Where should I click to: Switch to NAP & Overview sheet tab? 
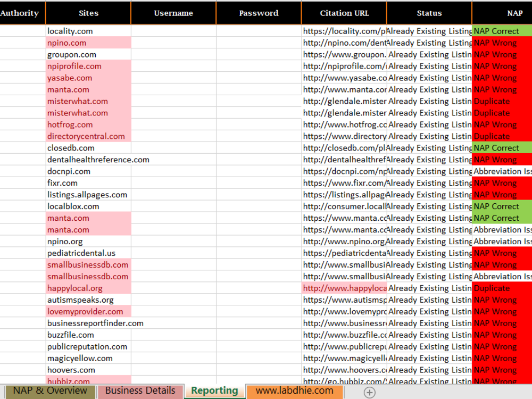point(50,391)
